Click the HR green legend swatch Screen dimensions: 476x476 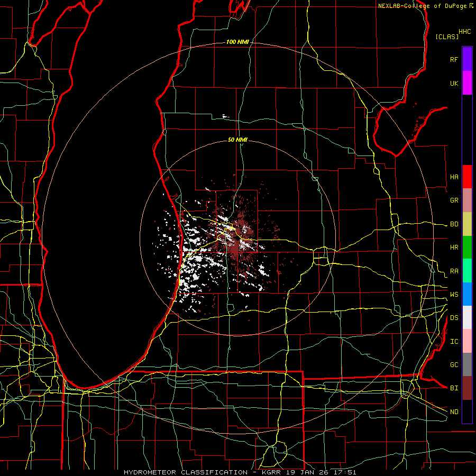pos(467,248)
